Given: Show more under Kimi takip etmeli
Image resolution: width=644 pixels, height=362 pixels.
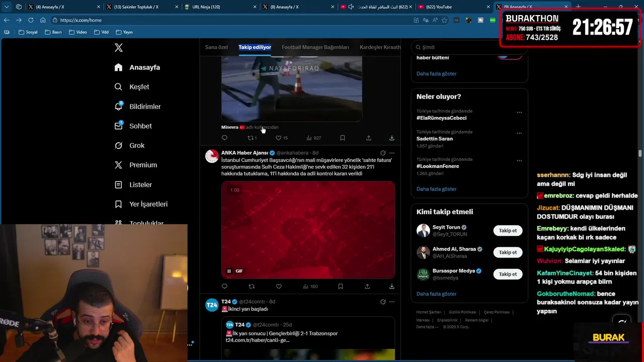Looking at the screenshot, I should [436, 294].
